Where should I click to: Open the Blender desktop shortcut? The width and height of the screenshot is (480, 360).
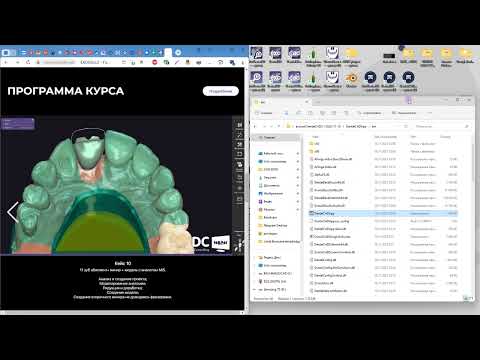tap(351, 80)
